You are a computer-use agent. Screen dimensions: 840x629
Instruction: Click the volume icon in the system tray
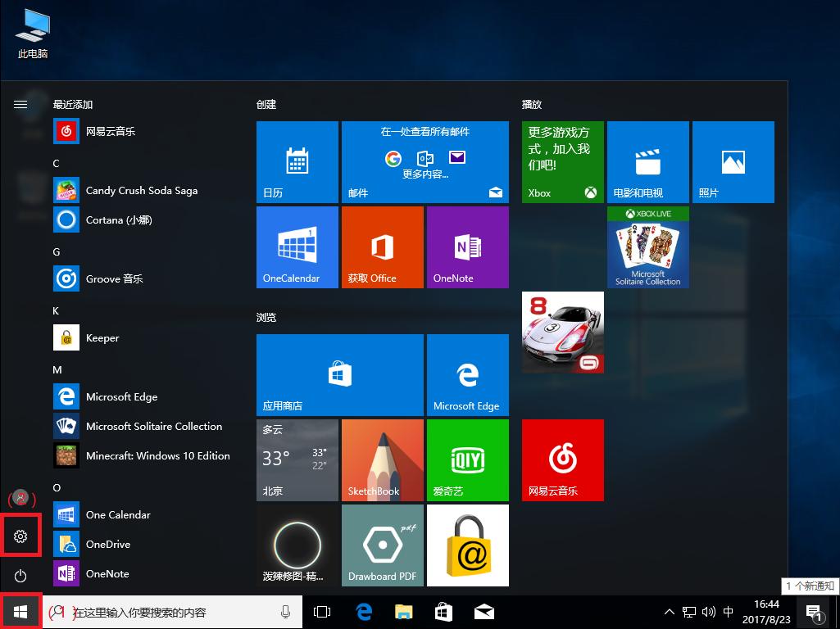708,611
